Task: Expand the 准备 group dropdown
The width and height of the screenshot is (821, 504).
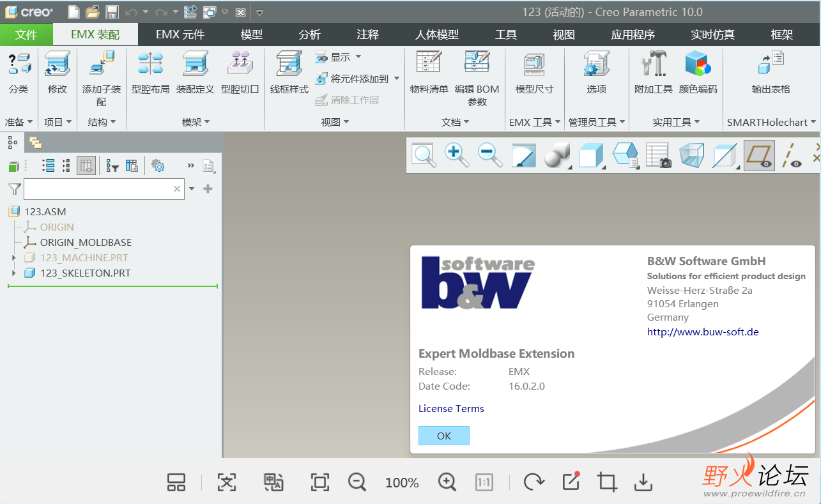Action: (19, 121)
